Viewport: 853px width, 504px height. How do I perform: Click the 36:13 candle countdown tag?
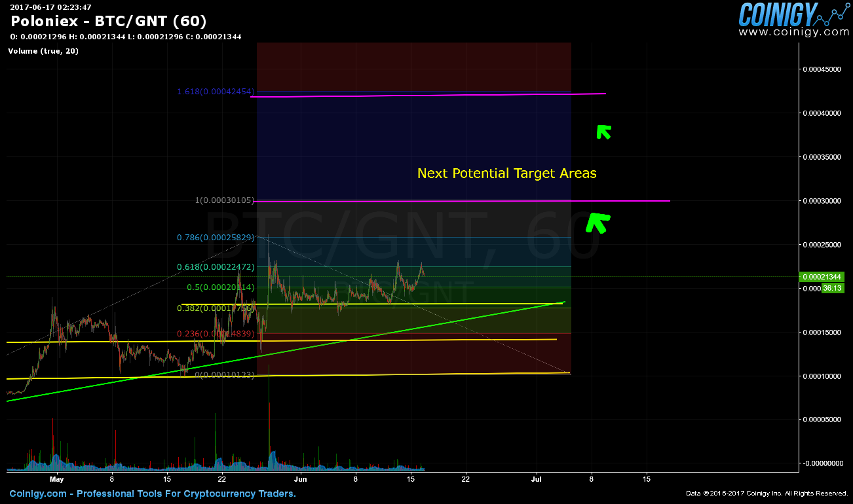click(833, 288)
